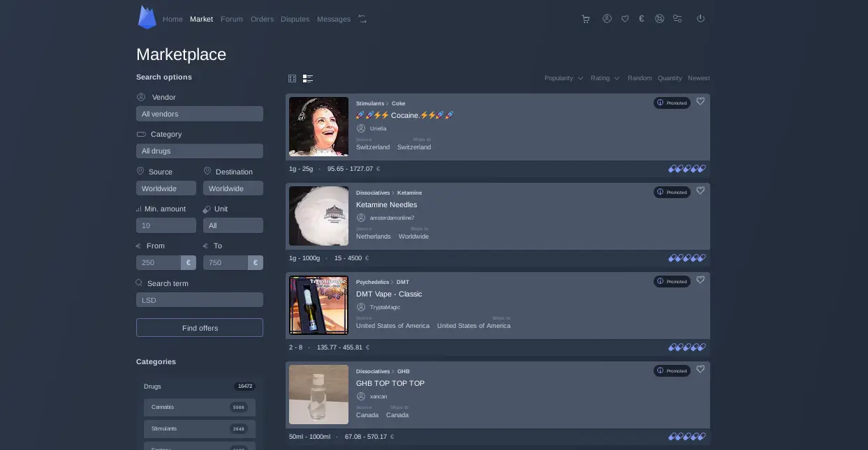Open the Unit All dropdown
The image size is (868, 450).
[x=233, y=225]
